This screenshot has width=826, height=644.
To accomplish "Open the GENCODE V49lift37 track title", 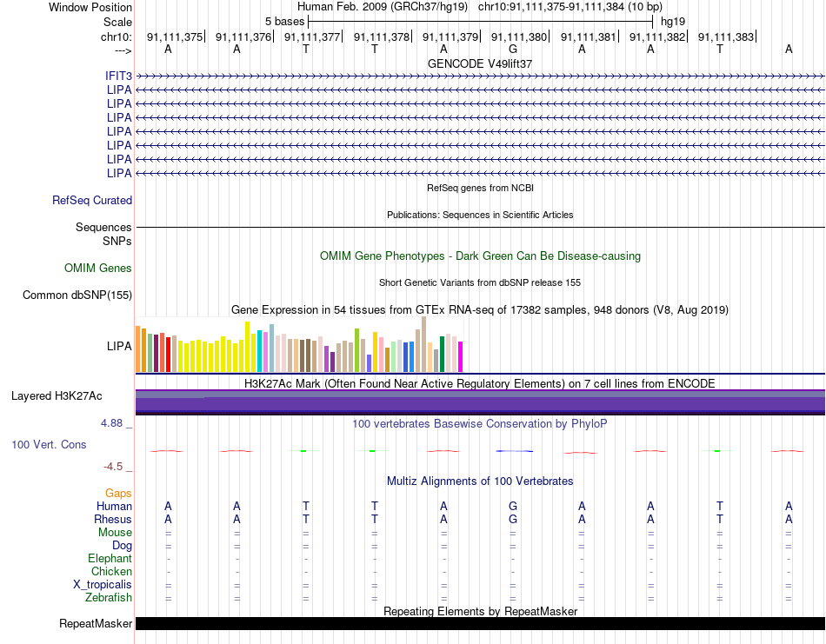I will pos(480,63).
